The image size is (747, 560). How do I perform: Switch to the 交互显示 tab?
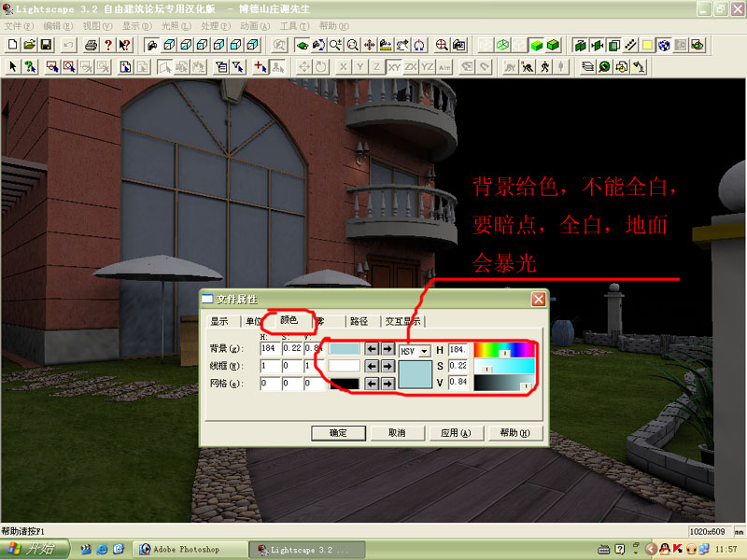tap(402, 321)
